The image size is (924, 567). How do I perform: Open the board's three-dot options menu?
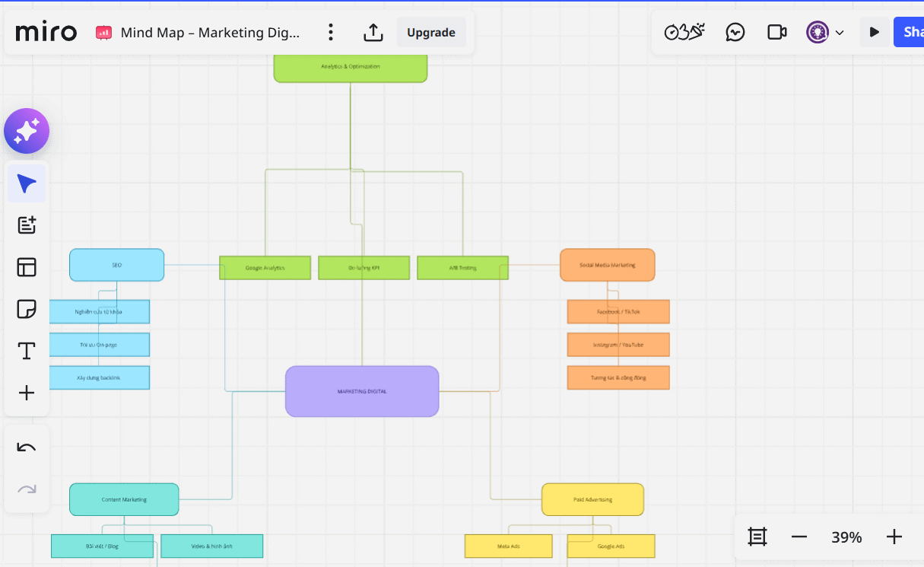pos(330,32)
